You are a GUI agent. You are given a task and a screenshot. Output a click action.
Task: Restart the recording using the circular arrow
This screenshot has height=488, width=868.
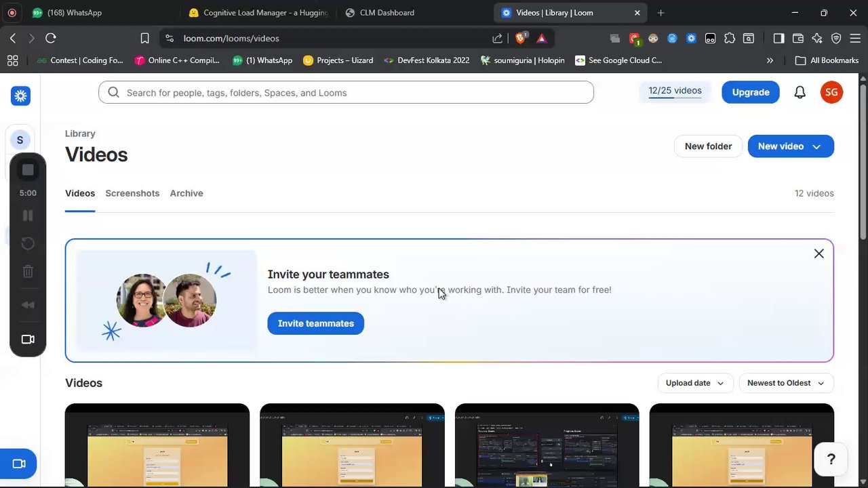tap(28, 243)
